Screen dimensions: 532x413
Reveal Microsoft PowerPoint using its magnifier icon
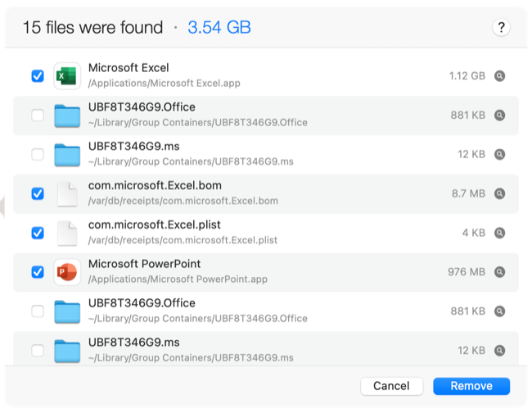click(x=500, y=272)
